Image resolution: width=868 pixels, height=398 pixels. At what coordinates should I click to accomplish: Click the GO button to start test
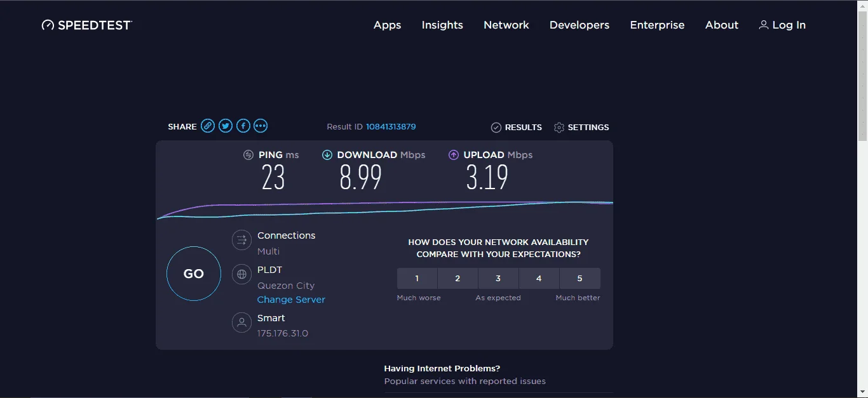coord(194,274)
